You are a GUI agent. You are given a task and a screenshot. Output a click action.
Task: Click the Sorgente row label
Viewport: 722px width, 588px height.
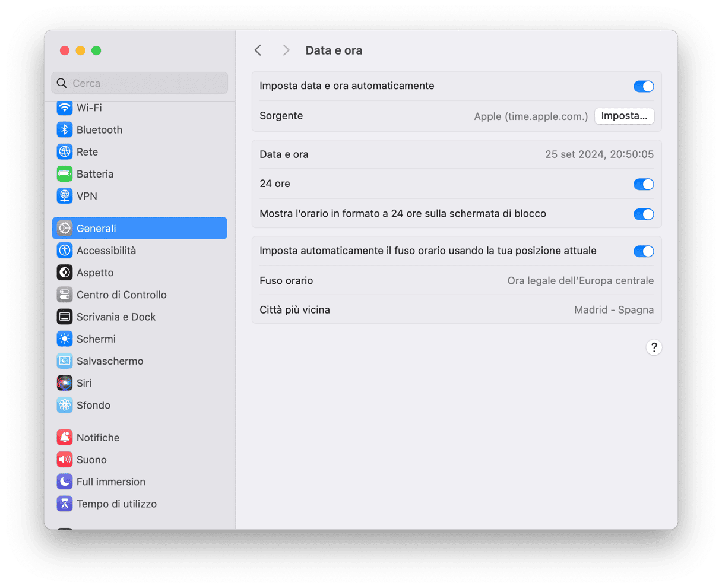281,116
